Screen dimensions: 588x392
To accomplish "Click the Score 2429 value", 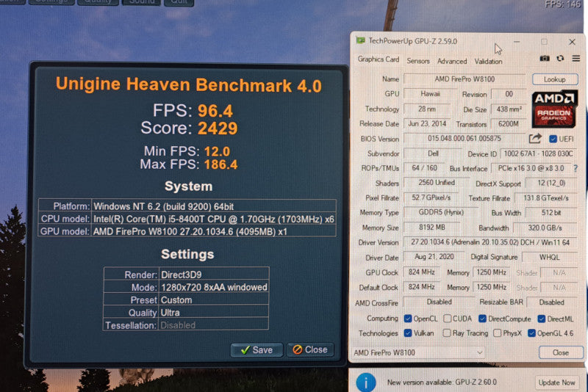I will 218,128.
